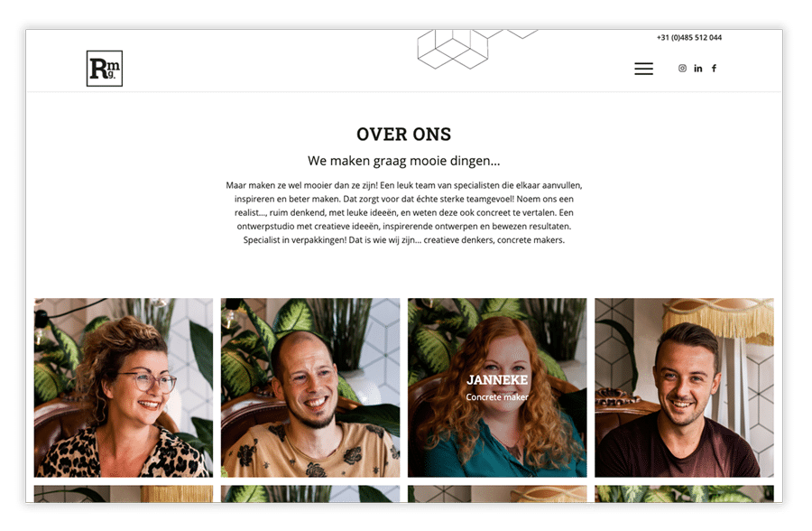Click the Concrete maker label
Screen dimensions: 812x531
pyautogui.click(x=497, y=397)
